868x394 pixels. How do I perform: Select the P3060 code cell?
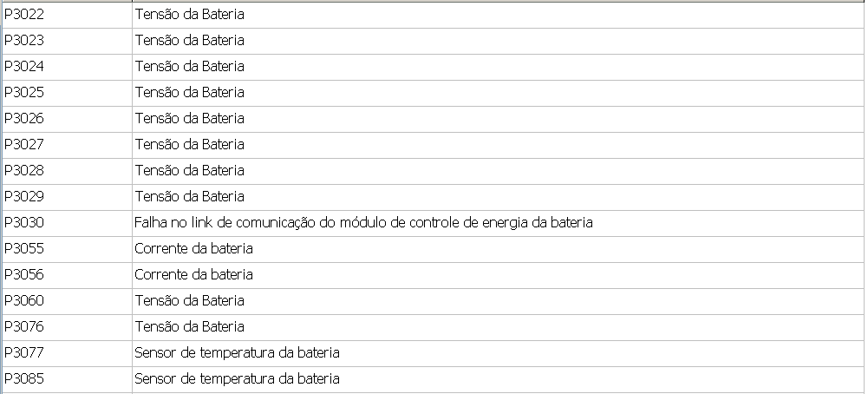24,301
